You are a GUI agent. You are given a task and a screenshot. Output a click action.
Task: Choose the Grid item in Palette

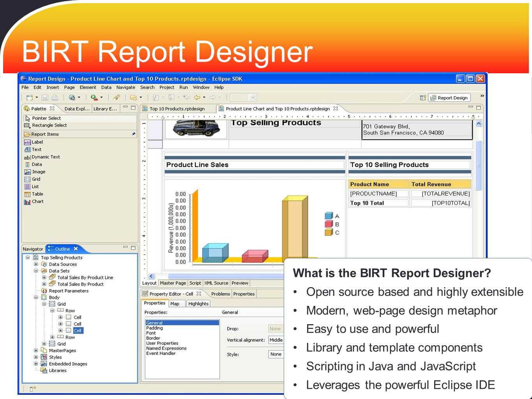click(32, 179)
